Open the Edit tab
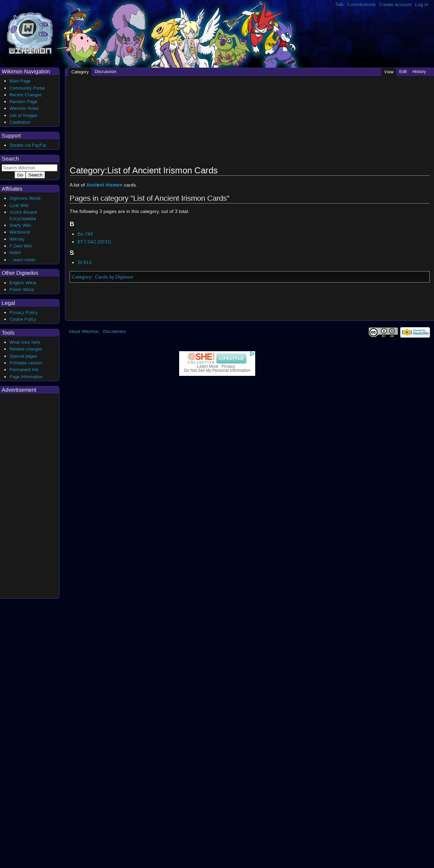The image size is (434, 868). [403, 72]
